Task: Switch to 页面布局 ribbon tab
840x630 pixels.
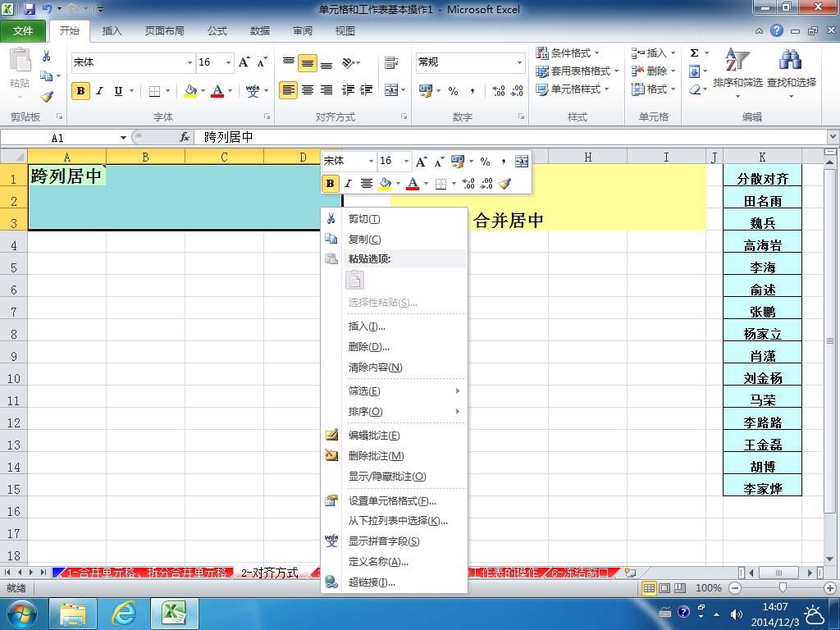Action: [x=164, y=31]
